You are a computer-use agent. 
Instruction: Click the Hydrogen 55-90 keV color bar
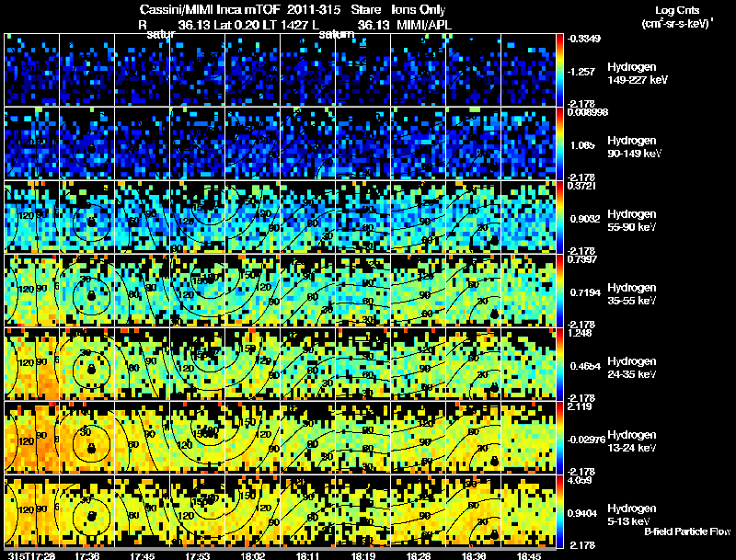point(559,217)
